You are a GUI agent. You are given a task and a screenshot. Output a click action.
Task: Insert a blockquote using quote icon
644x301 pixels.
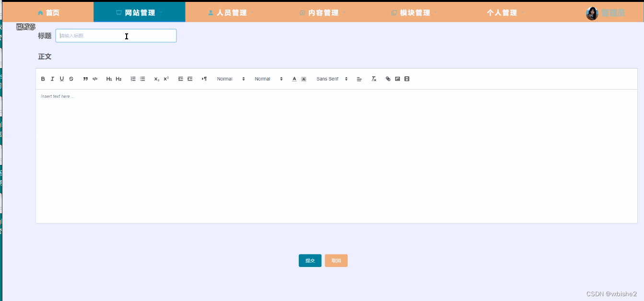pyautogui.click(x=85, y=79)
